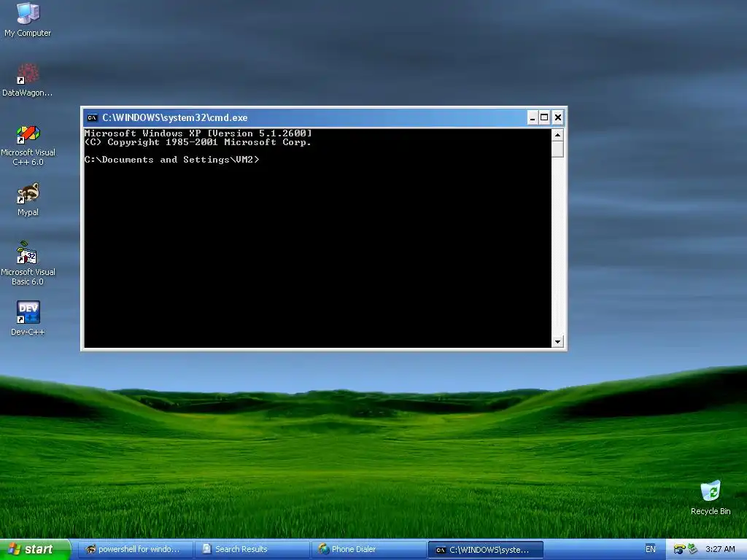Click the Copyright 1985-2001 Microsoft Corp. line
Image resolution: width=747 pixels, height=560 pixels.
pos(198,142)
